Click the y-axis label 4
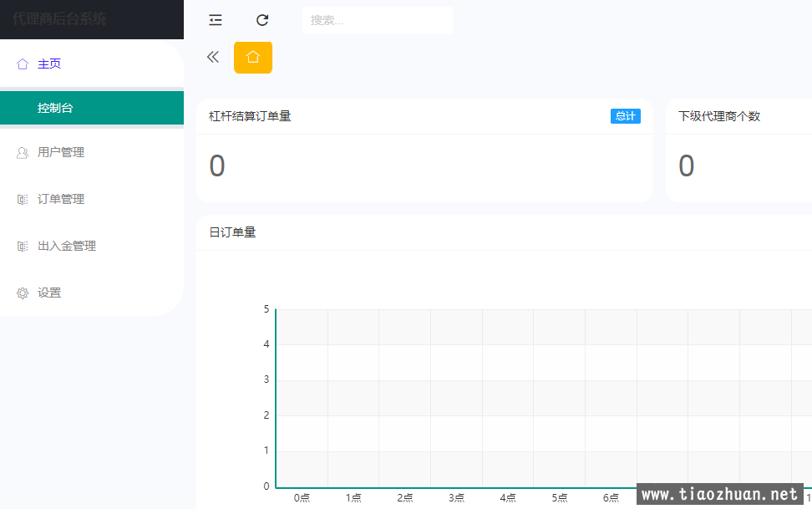This screenshot has width=812, height=509. coord(266,344)
